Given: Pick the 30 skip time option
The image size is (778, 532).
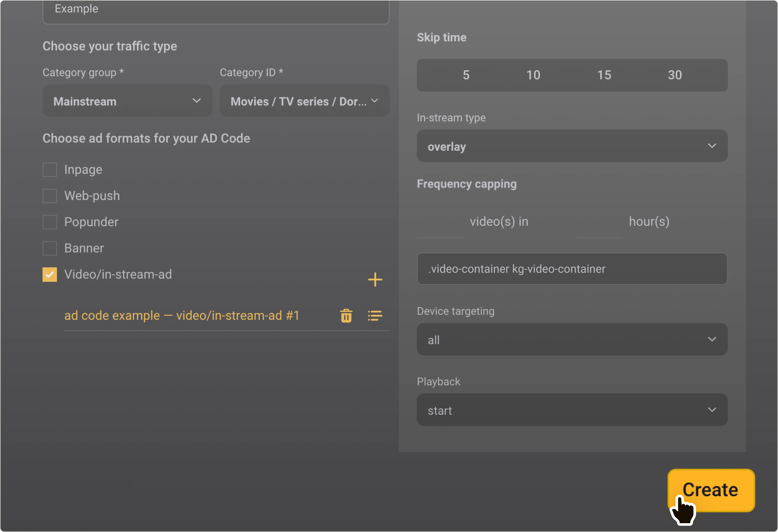Looking at the screenshot, I should pyautogui.click(x=675, y=75).
